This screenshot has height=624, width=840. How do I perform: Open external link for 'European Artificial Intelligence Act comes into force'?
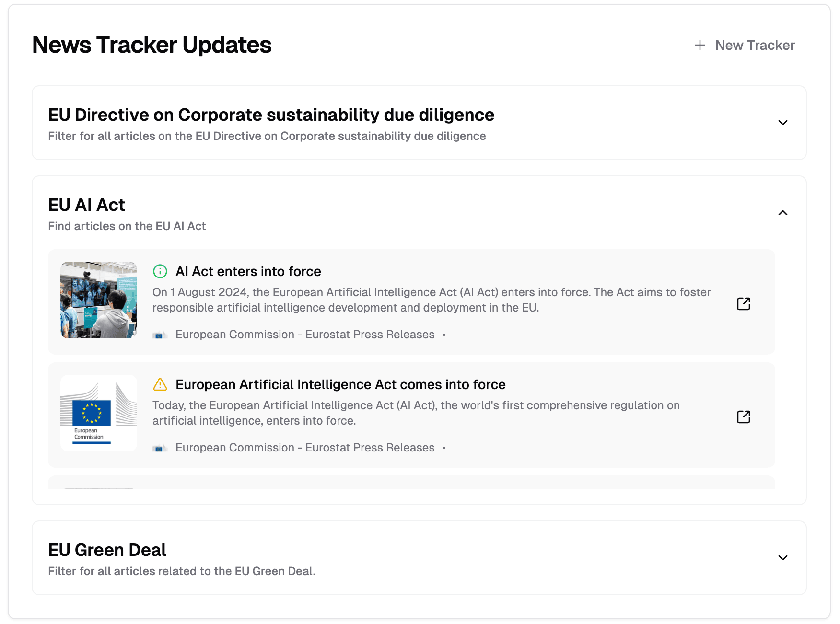[x=743, y=417]
